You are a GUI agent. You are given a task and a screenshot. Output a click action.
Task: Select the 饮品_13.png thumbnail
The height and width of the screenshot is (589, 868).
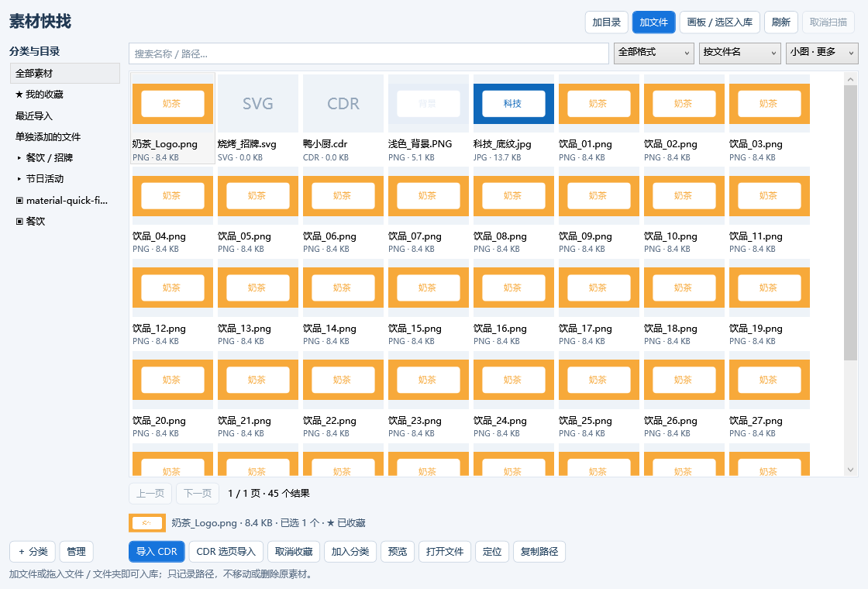click(258, 288)
